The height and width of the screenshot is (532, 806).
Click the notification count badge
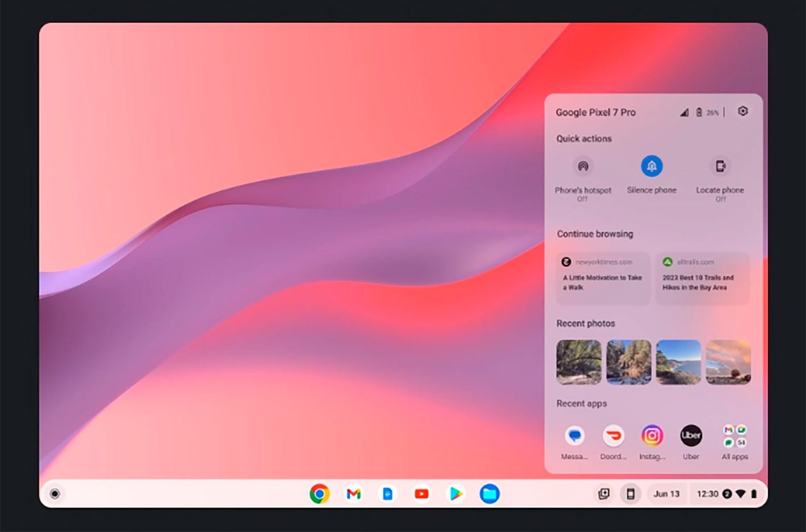727,494
